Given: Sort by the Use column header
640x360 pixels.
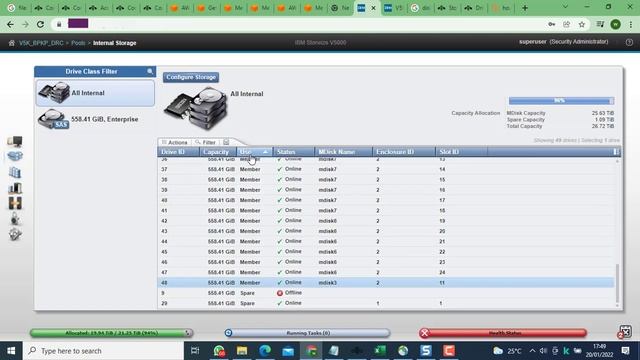Looking at the screenshot, I should coord(254,152).
